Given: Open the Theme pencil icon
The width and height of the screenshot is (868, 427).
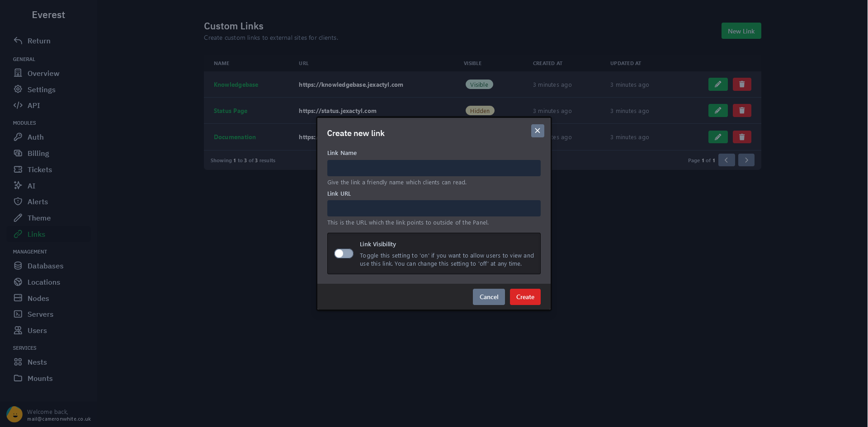Looking at the screenshot, I should click(18, 218).
